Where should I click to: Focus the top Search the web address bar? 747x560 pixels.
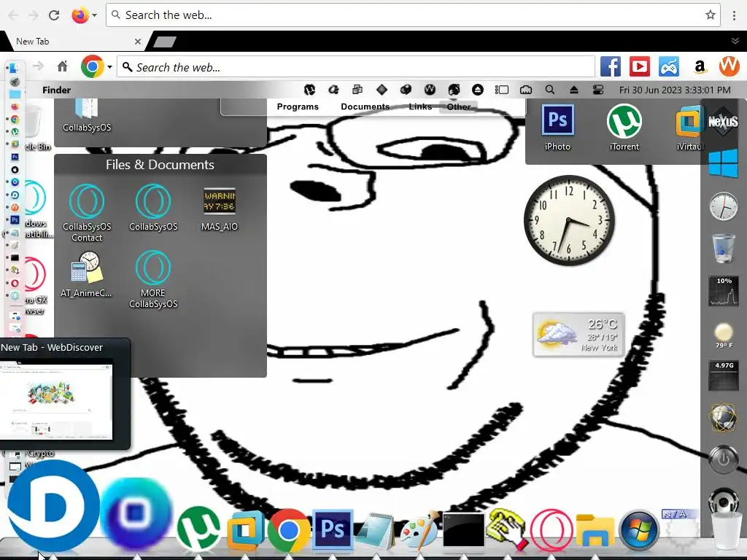pyautogui.click(x=413, y=15)
